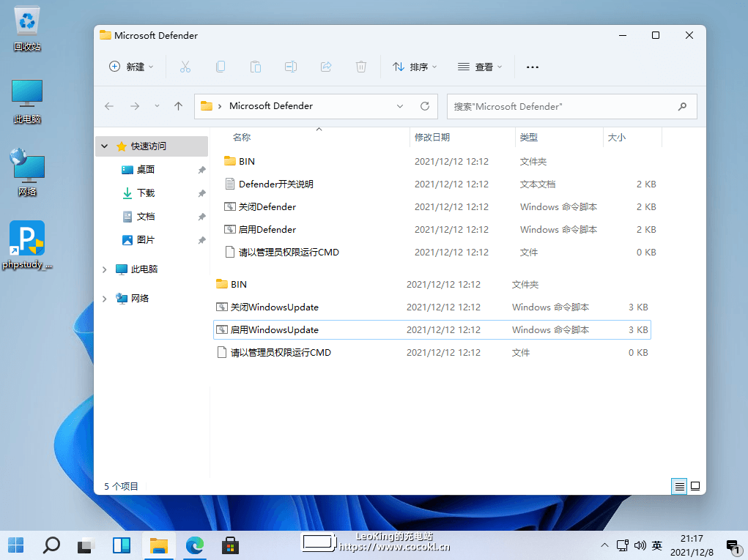Expand recent locations chevron

[x=157, y=106]
